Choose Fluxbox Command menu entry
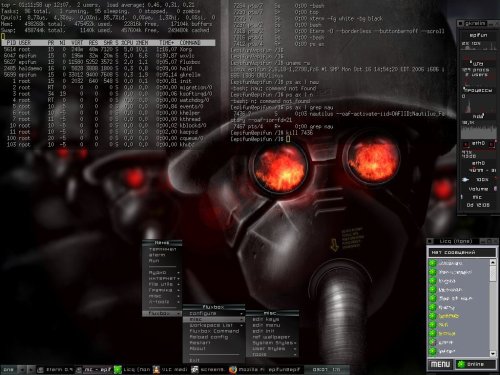Screen dimensions: 500x375 tap(214, 331)
